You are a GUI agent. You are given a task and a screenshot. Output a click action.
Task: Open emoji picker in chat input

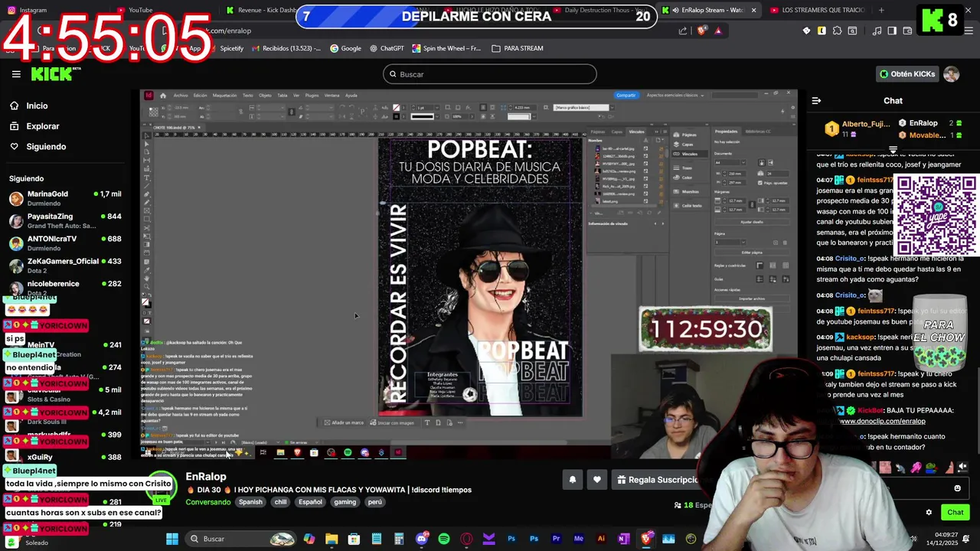click(957, 488)
